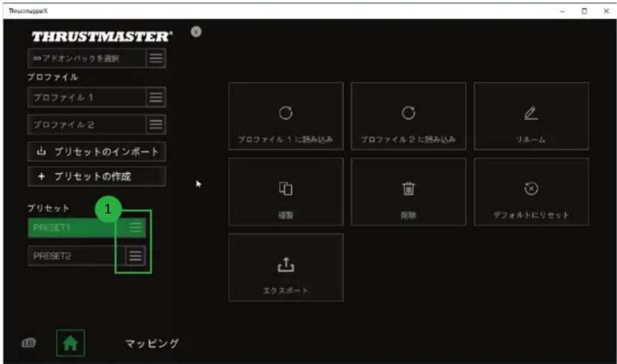Viewport: 617px width, 364px height.
Task: Maximize the ThrustmapperX window
Action: coord(584,11)
